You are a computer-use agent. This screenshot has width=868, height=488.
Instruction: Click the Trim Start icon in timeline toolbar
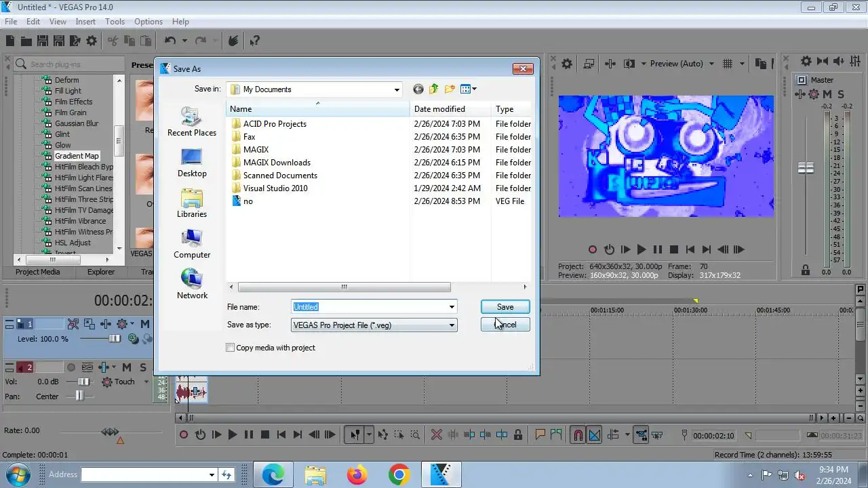point(469,435)
